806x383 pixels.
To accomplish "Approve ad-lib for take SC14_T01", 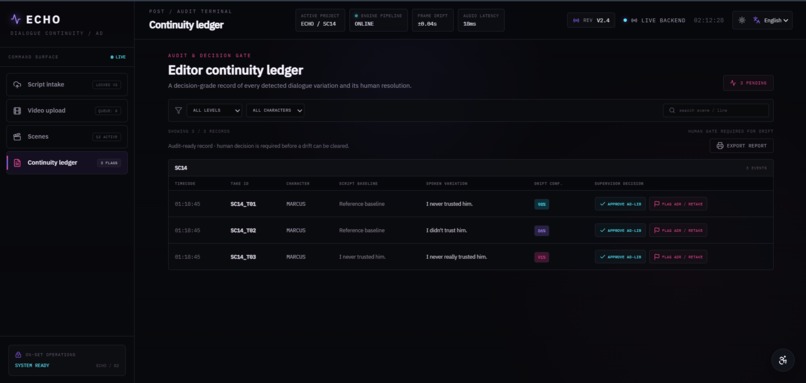I will click(x=620, y=204).
